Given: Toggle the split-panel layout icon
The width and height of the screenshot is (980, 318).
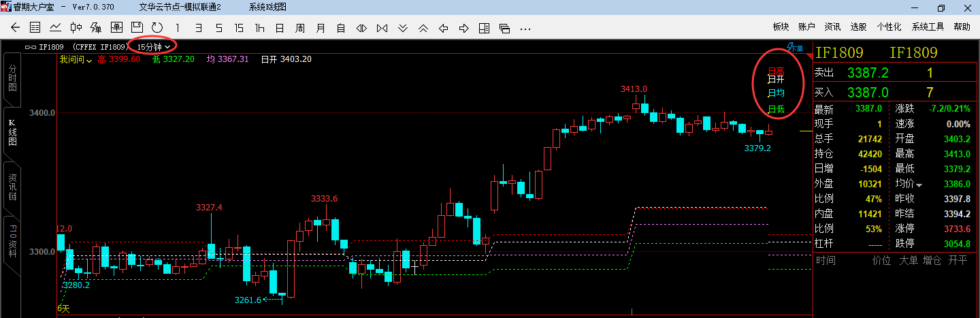Looking at the screenshot, I should click(484, 28).
